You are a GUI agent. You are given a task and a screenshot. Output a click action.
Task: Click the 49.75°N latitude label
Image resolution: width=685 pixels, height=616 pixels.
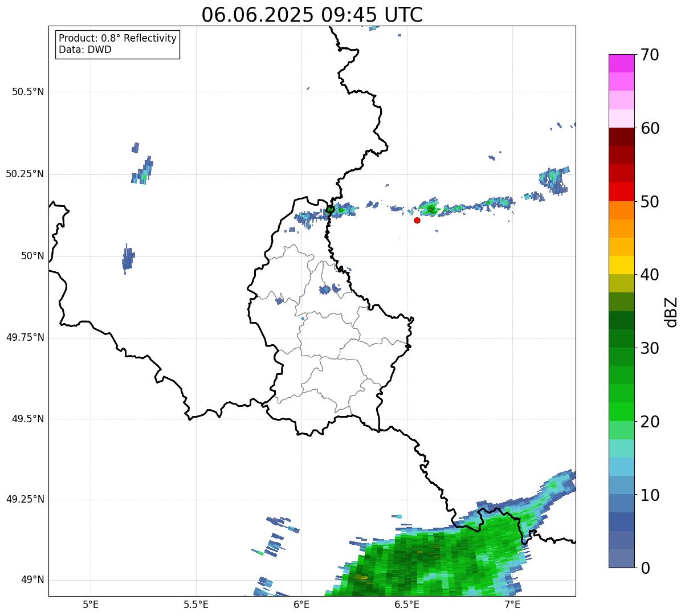25,337
